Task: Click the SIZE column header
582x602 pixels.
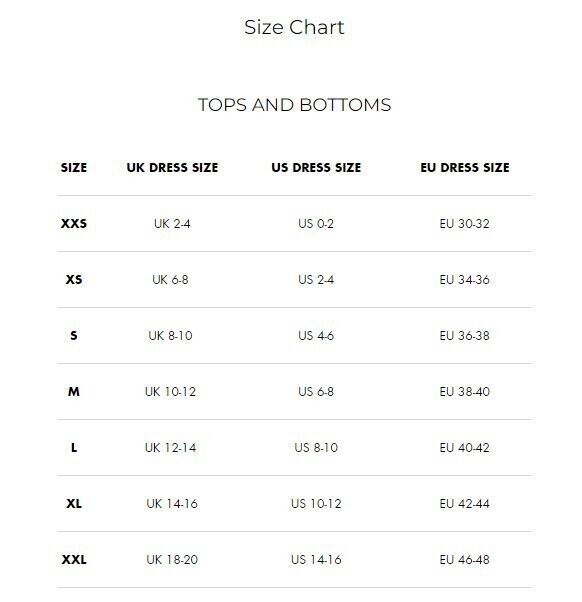Action: tap(74, 167)
